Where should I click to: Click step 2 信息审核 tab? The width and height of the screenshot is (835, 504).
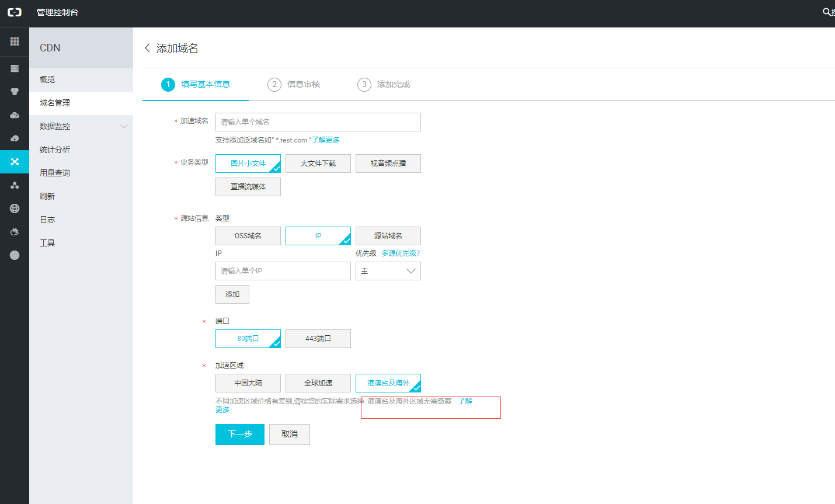click(x=294, y=85)
